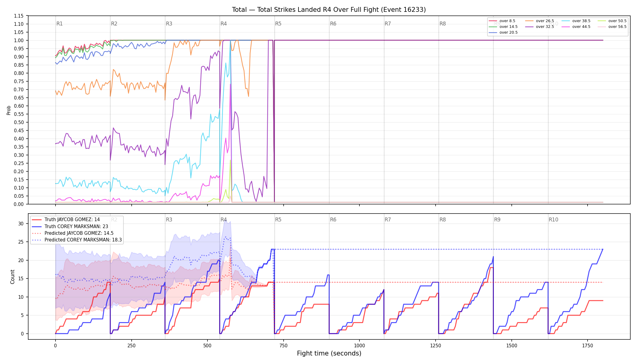Click the R8 round marker in count chart
This screenshot has height=364, width=637.
pyautogui.click(x=443, y=220)
